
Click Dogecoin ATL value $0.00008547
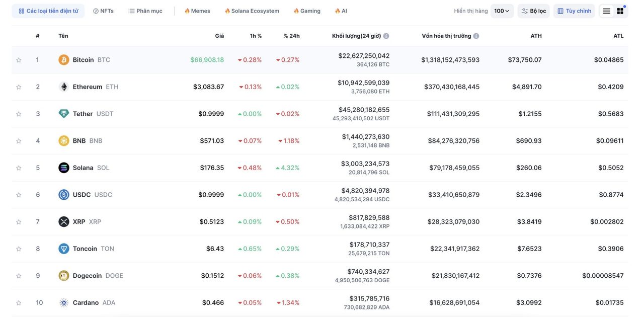(x=603, y=276)
